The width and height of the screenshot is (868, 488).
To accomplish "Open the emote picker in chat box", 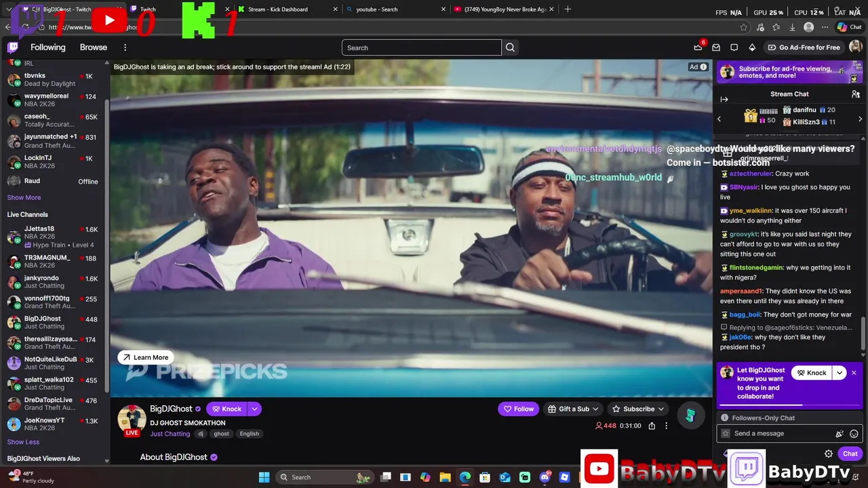I will click(x=854, y=434).
